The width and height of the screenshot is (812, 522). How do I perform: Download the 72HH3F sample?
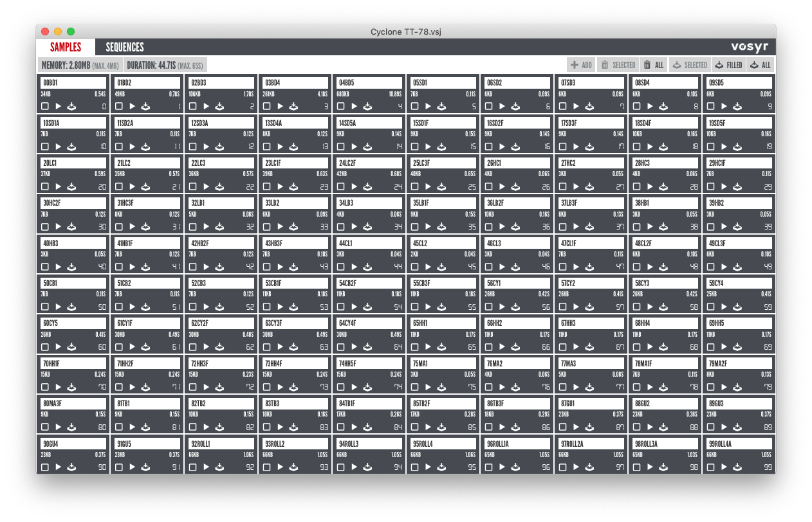[219, 387]
